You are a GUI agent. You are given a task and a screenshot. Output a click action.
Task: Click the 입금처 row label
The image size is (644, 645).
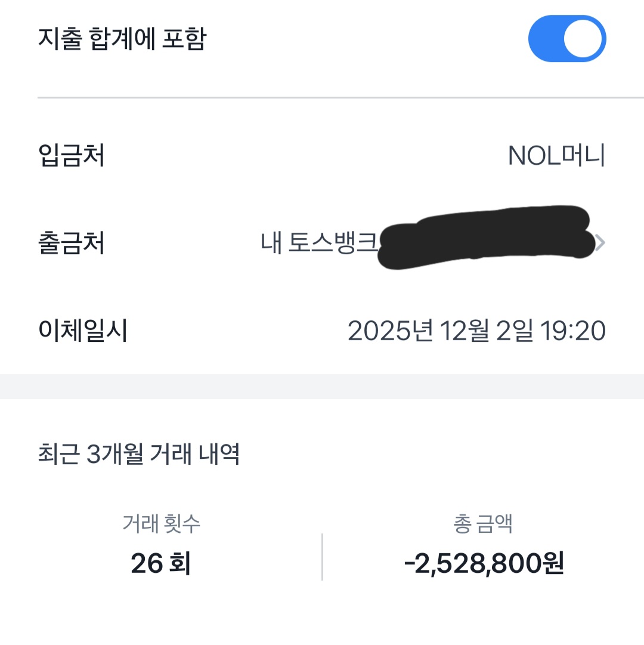tap(71, 156)
